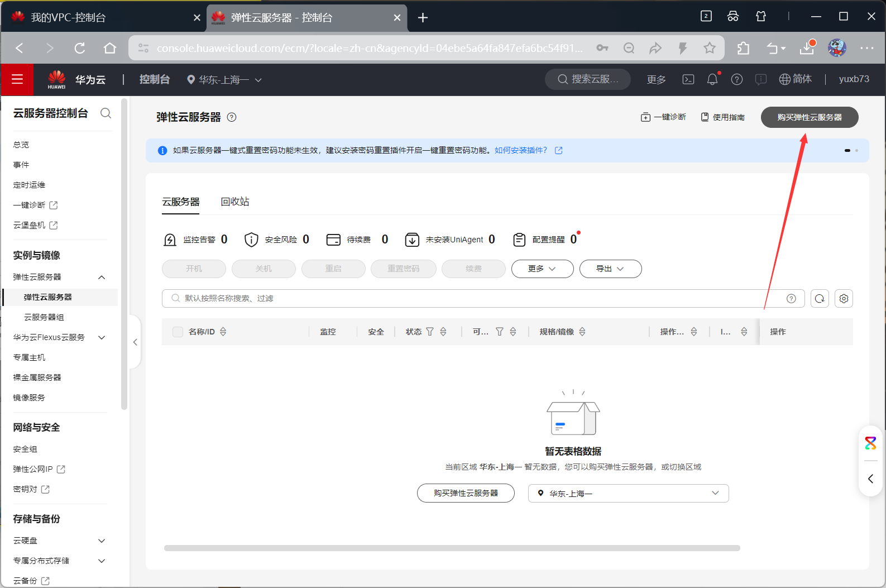Switch to 回收站 tab
The width and height of the screenshot is (886, 588).
(x=234, y=202)
